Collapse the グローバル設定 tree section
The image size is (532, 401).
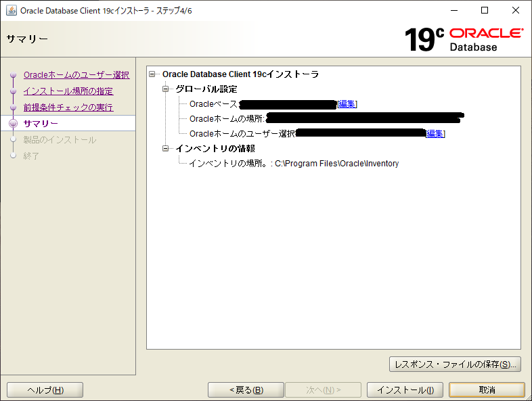tap(166, 89)
